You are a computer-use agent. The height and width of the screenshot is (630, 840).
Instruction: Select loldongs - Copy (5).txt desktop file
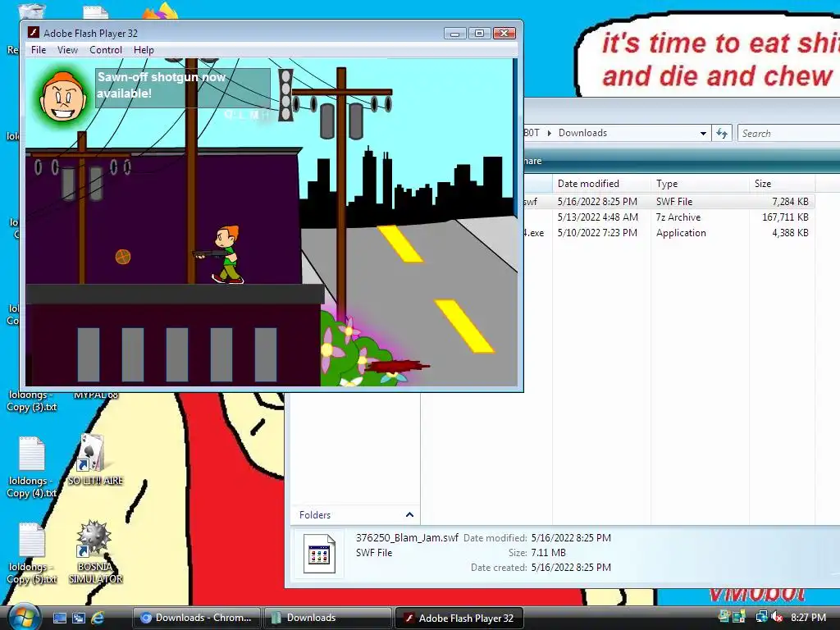click(31, 553)
